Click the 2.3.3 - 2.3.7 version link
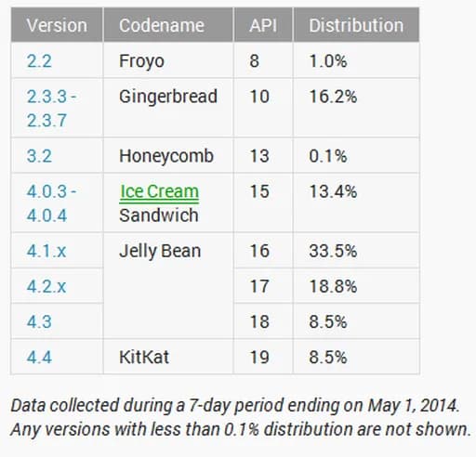The width and height of the screenshot is (476, 457). coord(51,108)
